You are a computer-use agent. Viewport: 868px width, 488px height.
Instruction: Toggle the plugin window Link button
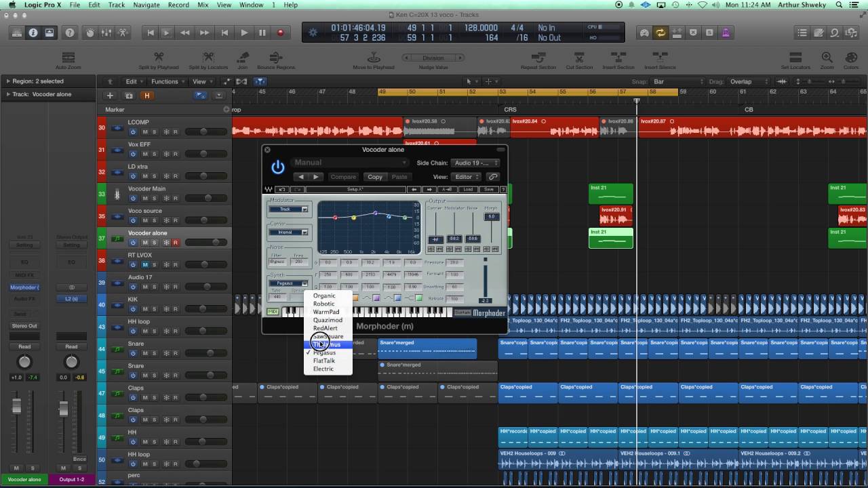pyautogui.click(x=493, y=177)
